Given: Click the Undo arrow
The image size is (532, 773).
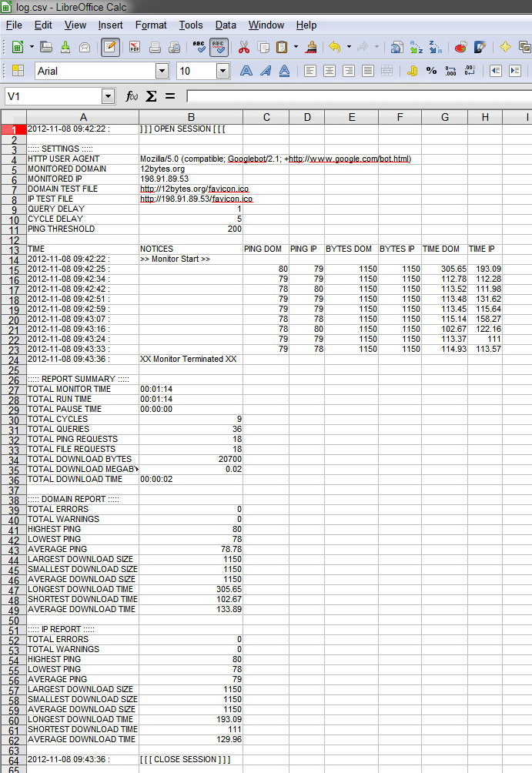Looking at the screenshot, I should 335,47.
